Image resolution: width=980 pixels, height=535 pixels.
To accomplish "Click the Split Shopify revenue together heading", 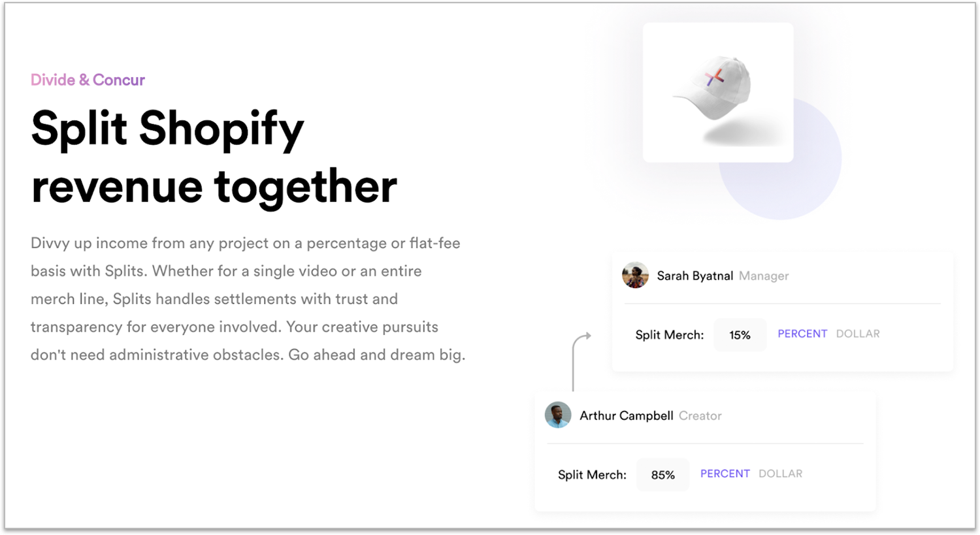I will (214, 157).
